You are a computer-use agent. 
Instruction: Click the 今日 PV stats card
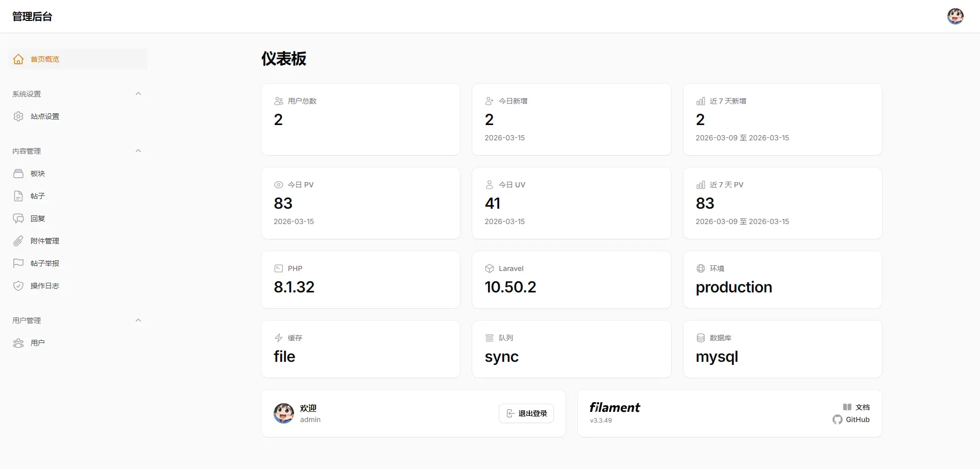[360, 203]
